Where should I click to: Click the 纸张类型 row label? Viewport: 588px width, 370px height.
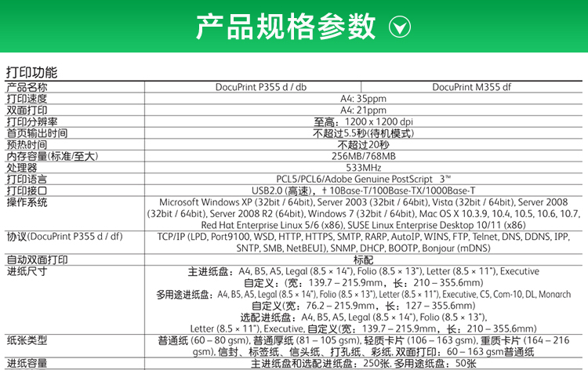click(x=27, y=340)
